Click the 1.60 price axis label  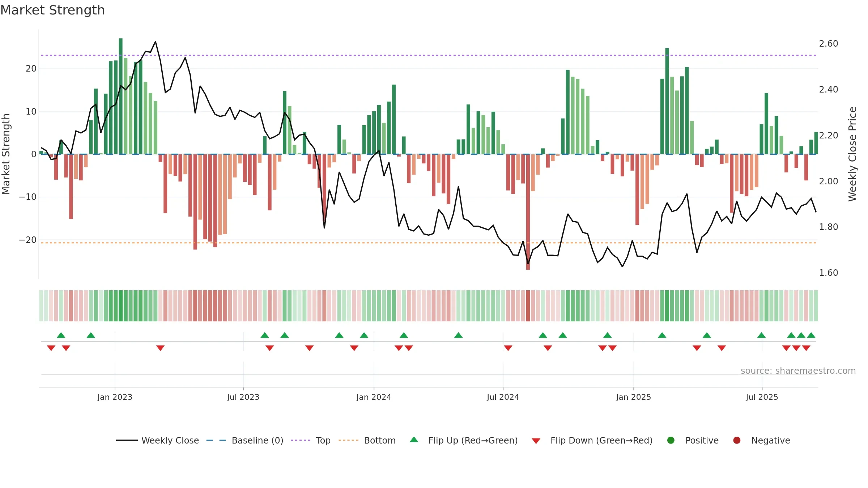pos(829,273)
